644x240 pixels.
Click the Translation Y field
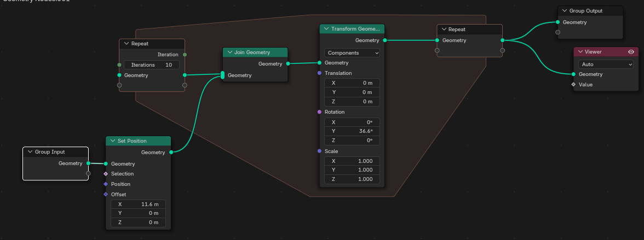352,92
